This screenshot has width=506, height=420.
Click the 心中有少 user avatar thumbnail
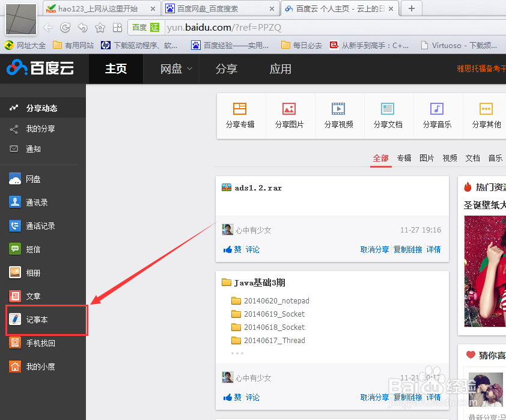[x=227, y=229]
